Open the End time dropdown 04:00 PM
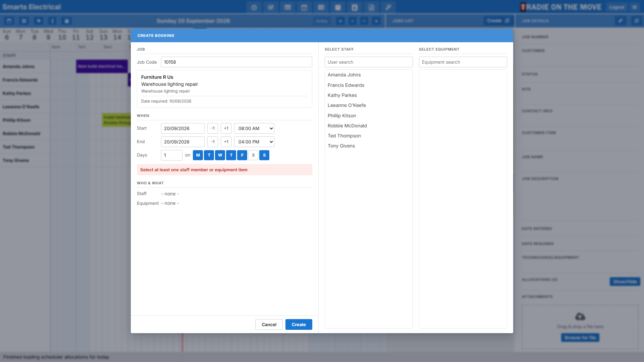 (x=254, y=142)
